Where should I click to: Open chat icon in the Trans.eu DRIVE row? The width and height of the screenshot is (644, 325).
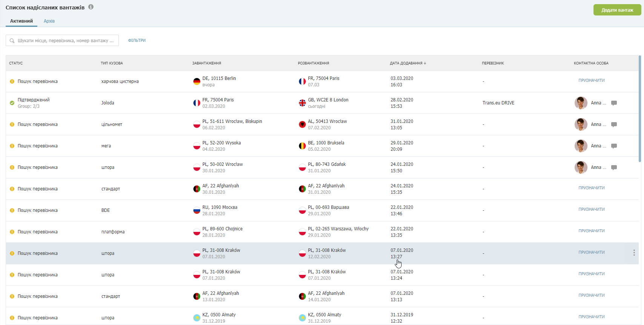[614, 103]
